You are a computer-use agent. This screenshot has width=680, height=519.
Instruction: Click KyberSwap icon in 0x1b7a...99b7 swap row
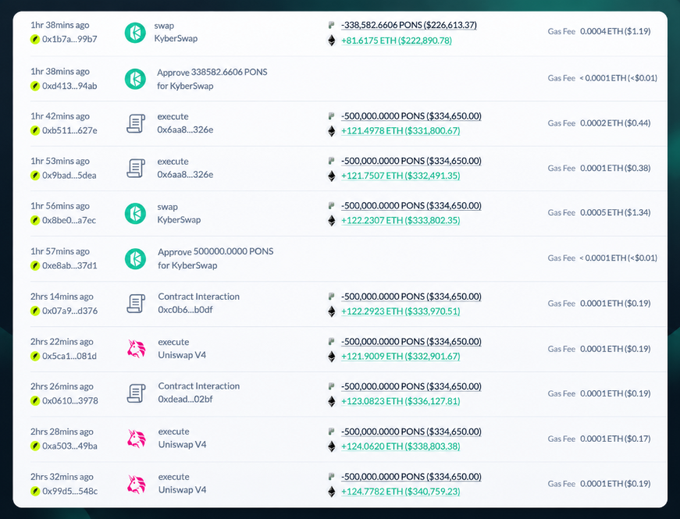pos(135,33)
